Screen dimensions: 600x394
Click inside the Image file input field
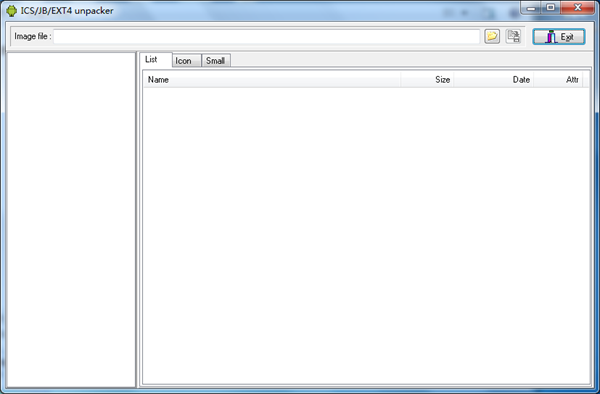266,36
